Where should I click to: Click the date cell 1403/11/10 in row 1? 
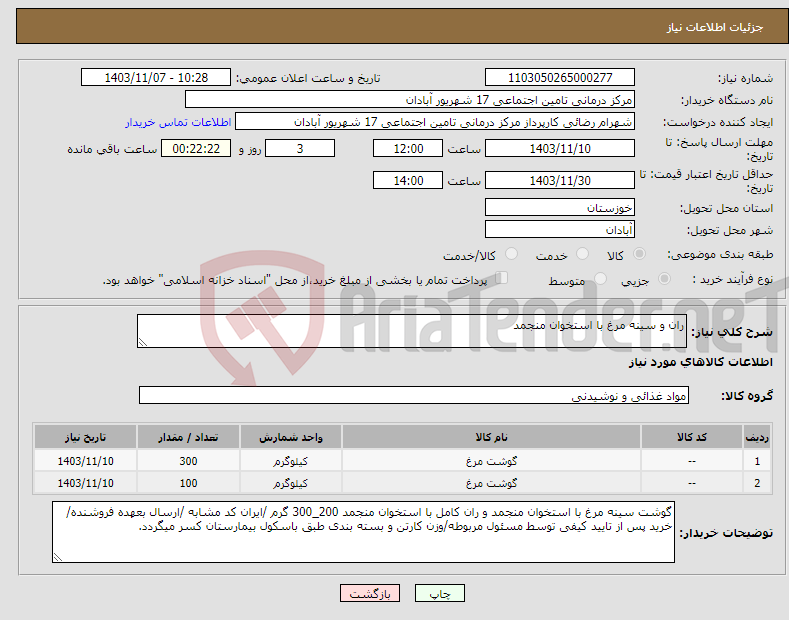click(85, 461)
